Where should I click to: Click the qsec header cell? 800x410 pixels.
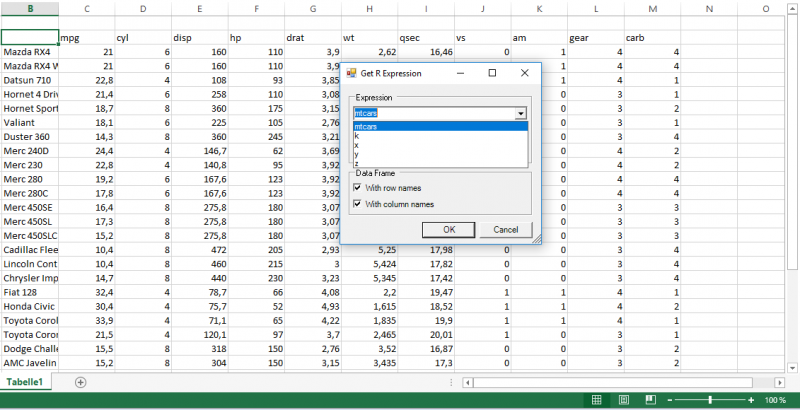426,38
